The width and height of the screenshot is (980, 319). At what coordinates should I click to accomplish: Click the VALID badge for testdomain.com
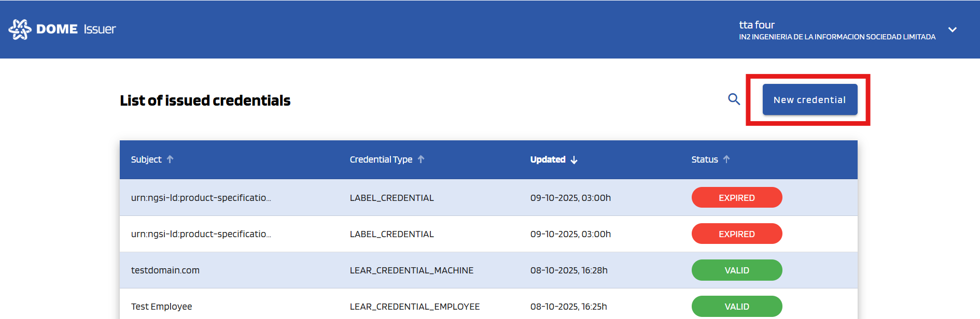[736, 270]
